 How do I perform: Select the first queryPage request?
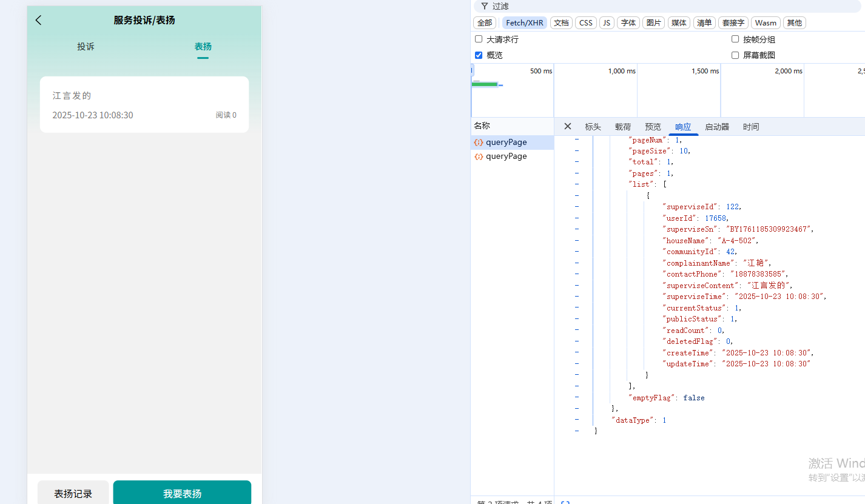pos(506,143)
